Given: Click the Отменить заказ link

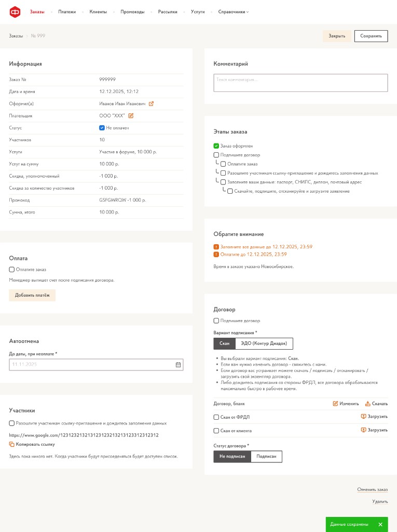Looking at the screenshot, I should pyautogui.click(x=372, y=489).
